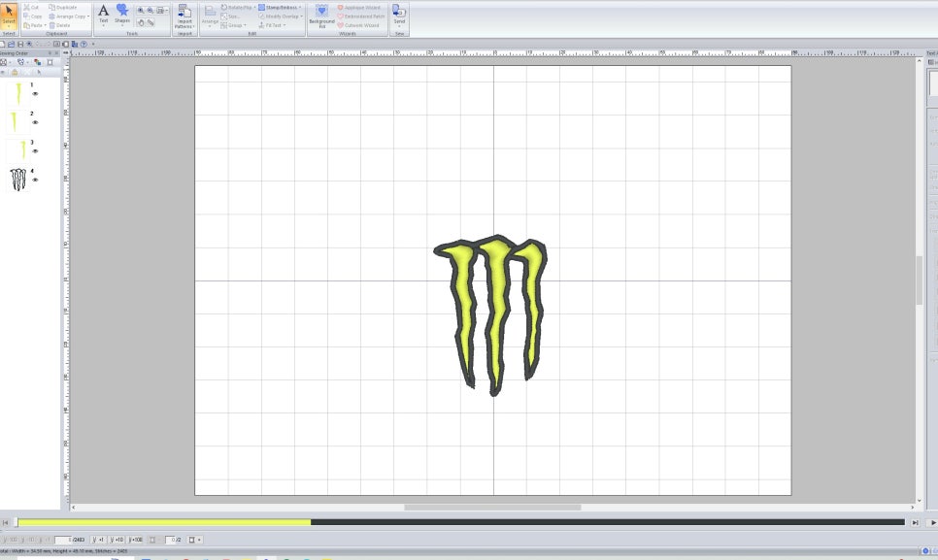This screenshot has height=560, width=938.
Task: Activate the Select arrow tool
Action: (9, 15)
